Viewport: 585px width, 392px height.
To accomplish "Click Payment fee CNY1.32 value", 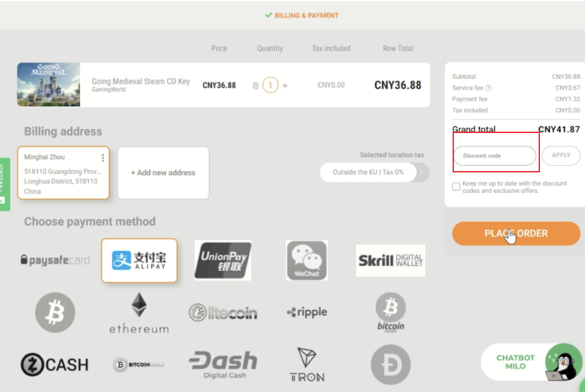I will point(568,99).
